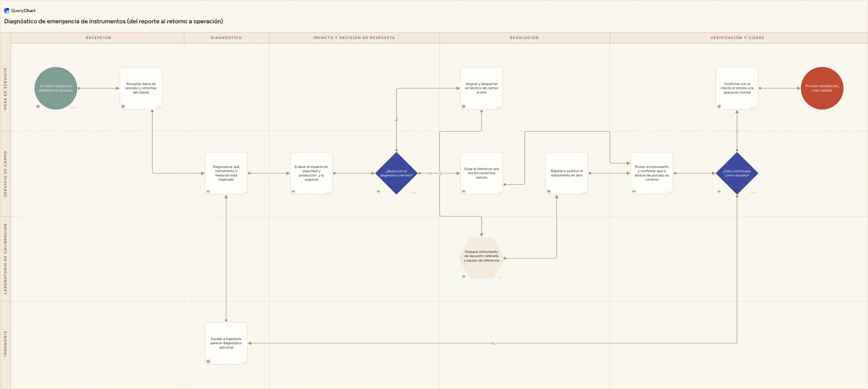This screenshot has width=868, height=389.
Task: Select the 'Recepción' phase column header
Action: (x=98, y=38)
